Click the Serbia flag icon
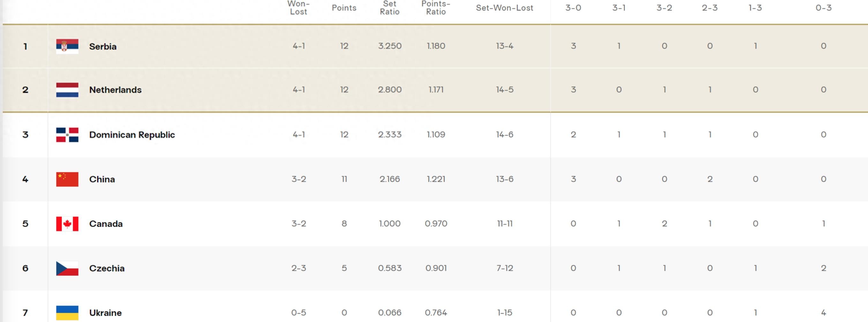Image resolution: width=868 pixels, height=322 pixels. tap(67, 46)
